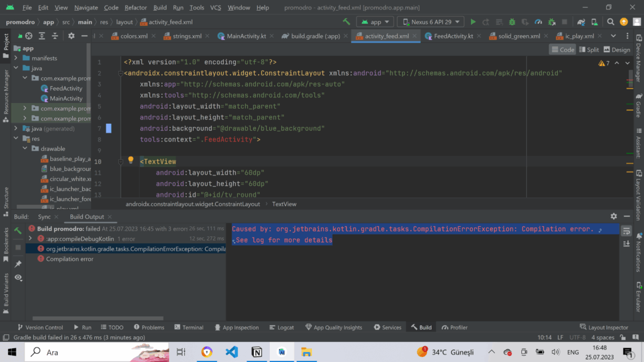Click the quick-fix lightbulb on line 10

pos(131,161)
